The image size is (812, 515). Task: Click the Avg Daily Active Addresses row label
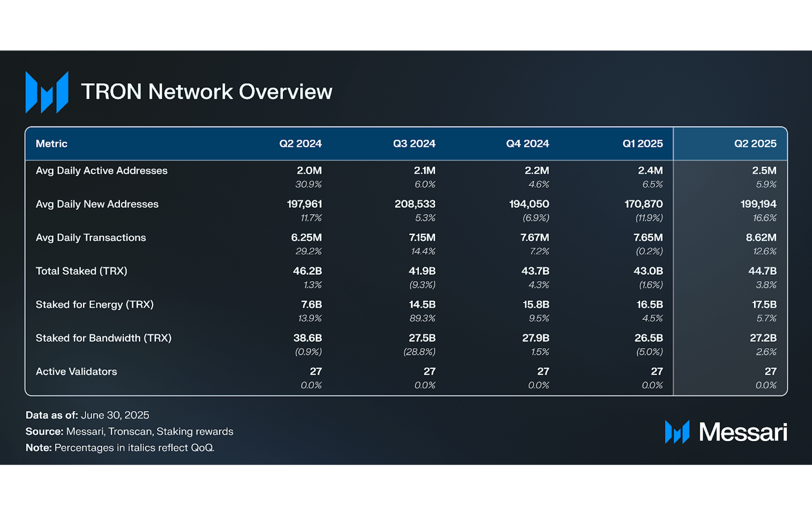point(102,171)
